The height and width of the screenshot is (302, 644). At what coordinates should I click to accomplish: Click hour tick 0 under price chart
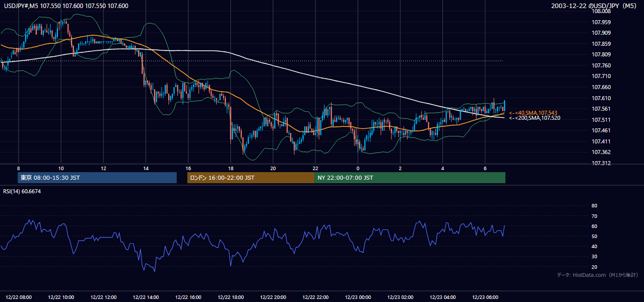coord(358,168)
